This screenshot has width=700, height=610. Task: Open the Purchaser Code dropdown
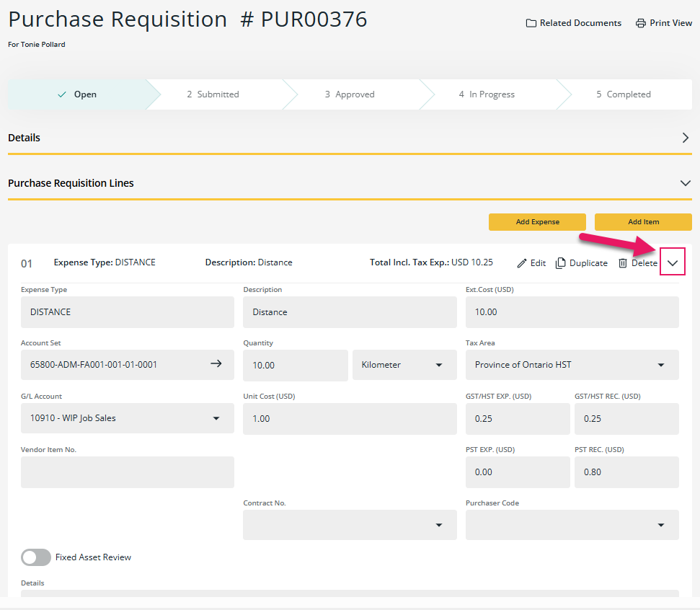(572, 525)
